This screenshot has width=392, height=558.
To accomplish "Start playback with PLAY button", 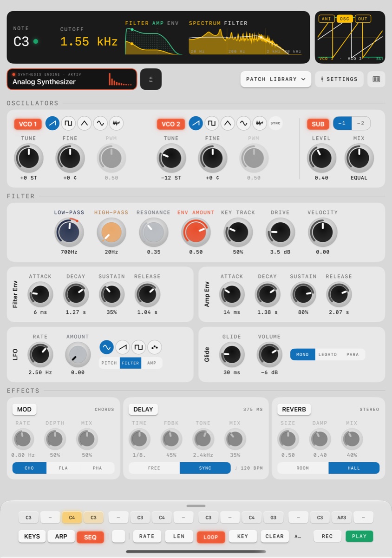I will pos(359,536).
